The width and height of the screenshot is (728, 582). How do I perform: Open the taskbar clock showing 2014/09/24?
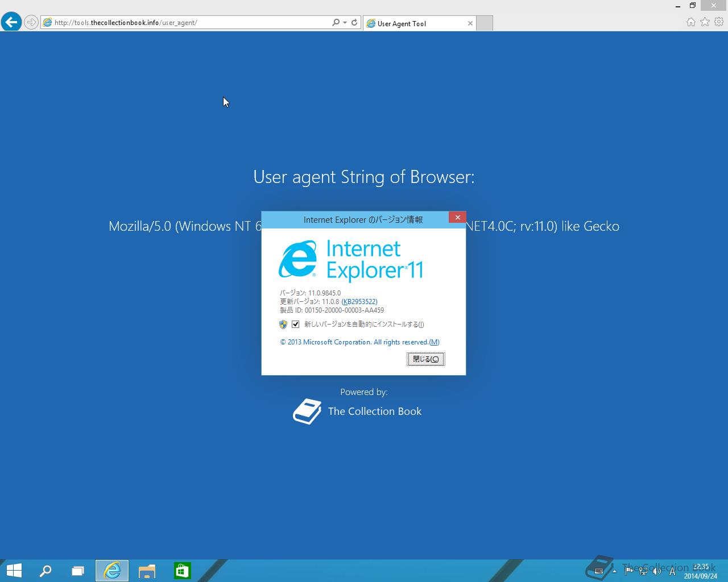coord(701,571)
